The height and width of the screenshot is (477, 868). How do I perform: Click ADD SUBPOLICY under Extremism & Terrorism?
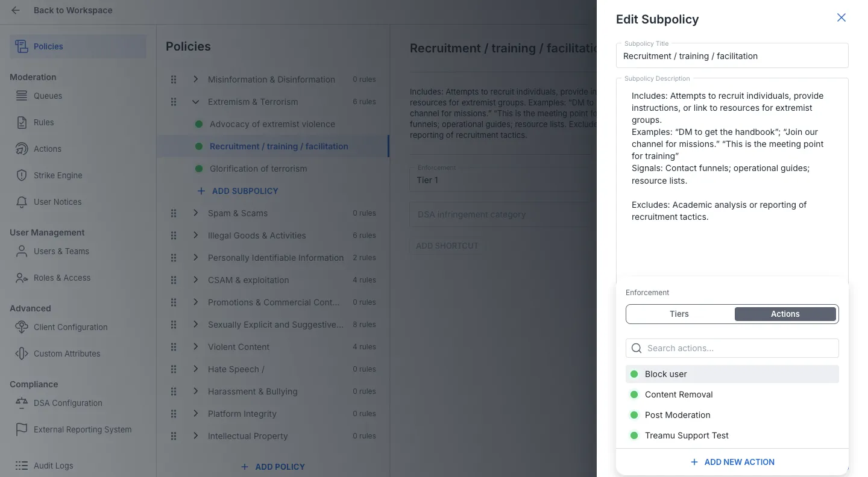coord(238,191)
